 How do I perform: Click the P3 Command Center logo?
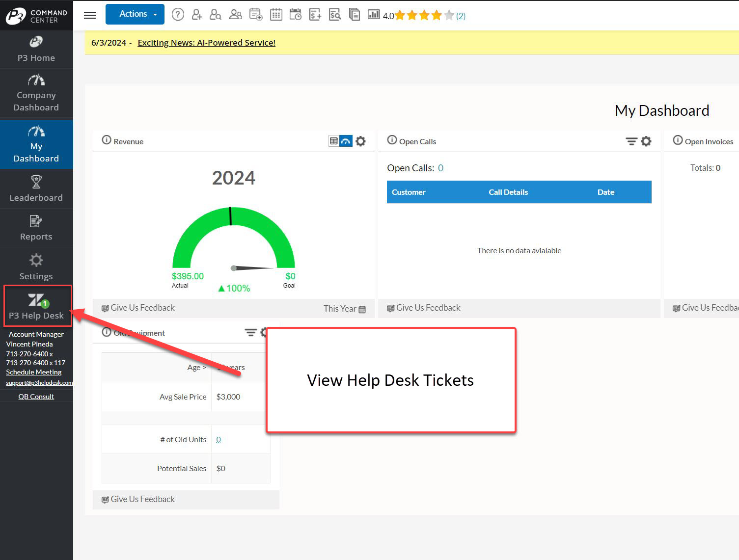36,16
